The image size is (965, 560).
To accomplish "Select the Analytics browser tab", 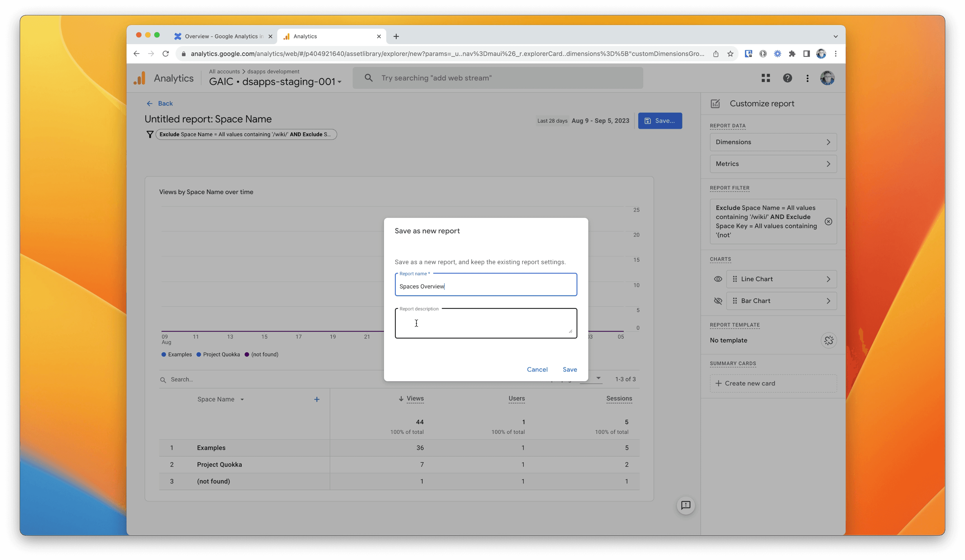I will pyautogui.click(x=331, y=36).
